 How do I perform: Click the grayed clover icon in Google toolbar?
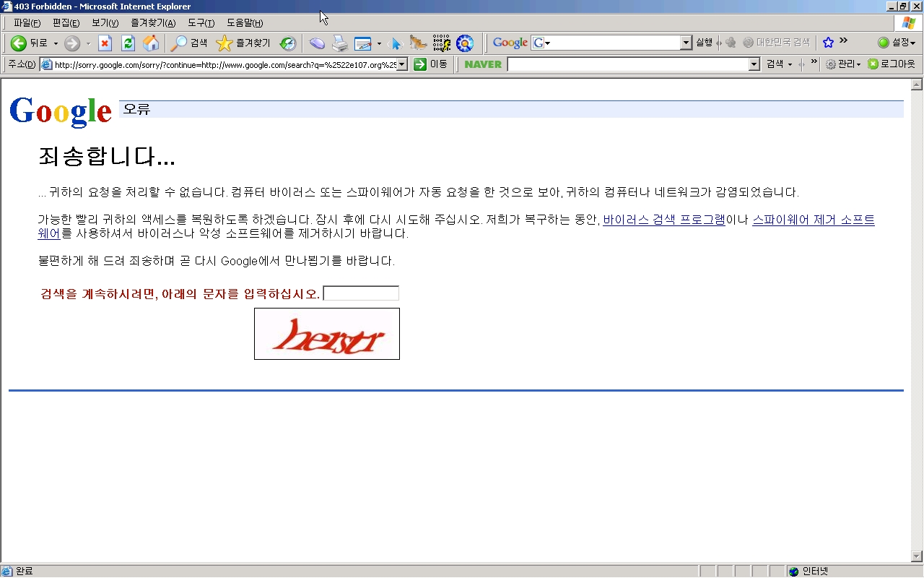pos(731,43)
